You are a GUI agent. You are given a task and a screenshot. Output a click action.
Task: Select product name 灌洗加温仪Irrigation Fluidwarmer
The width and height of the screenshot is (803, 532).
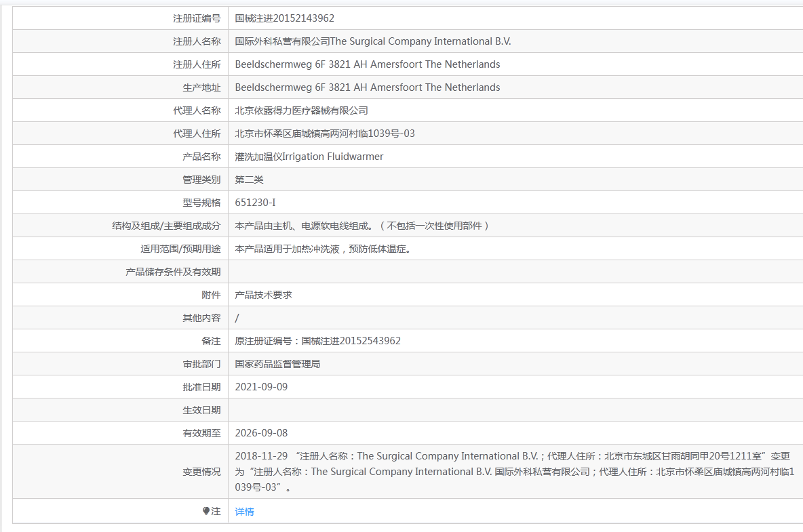309,157
